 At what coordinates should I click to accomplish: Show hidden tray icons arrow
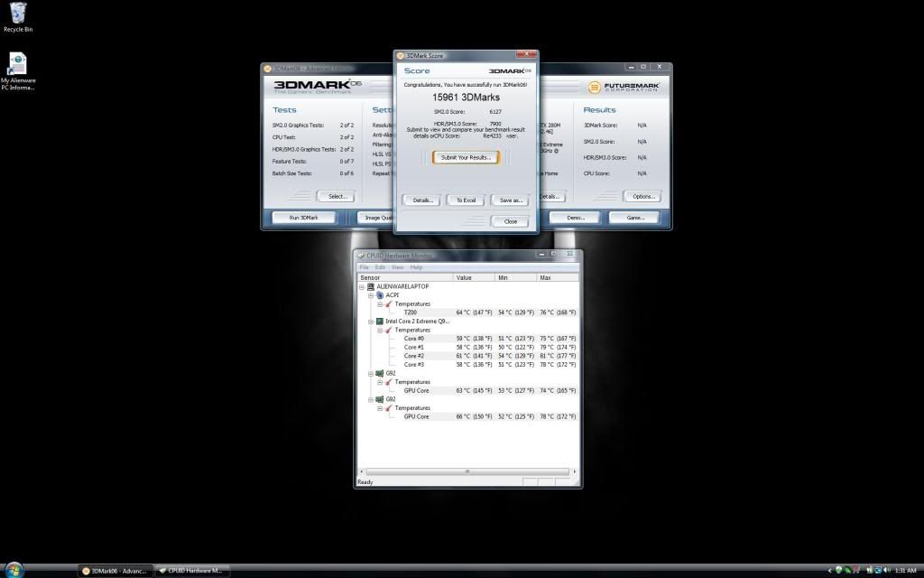(830, 571)
